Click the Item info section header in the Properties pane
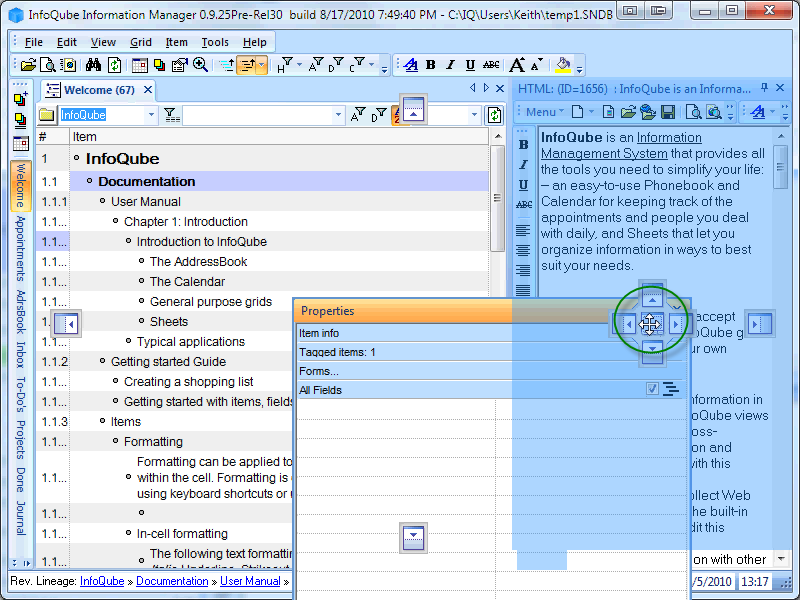 [454, 333]
